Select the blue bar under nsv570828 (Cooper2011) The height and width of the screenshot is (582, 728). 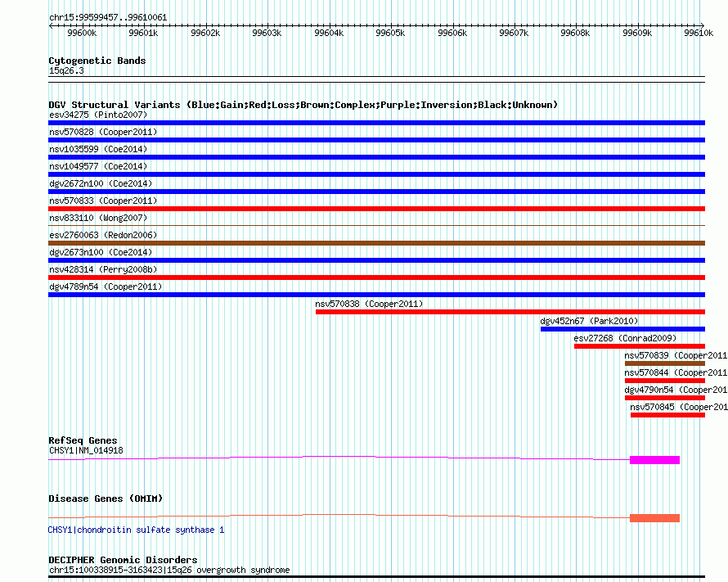point(376,140)
